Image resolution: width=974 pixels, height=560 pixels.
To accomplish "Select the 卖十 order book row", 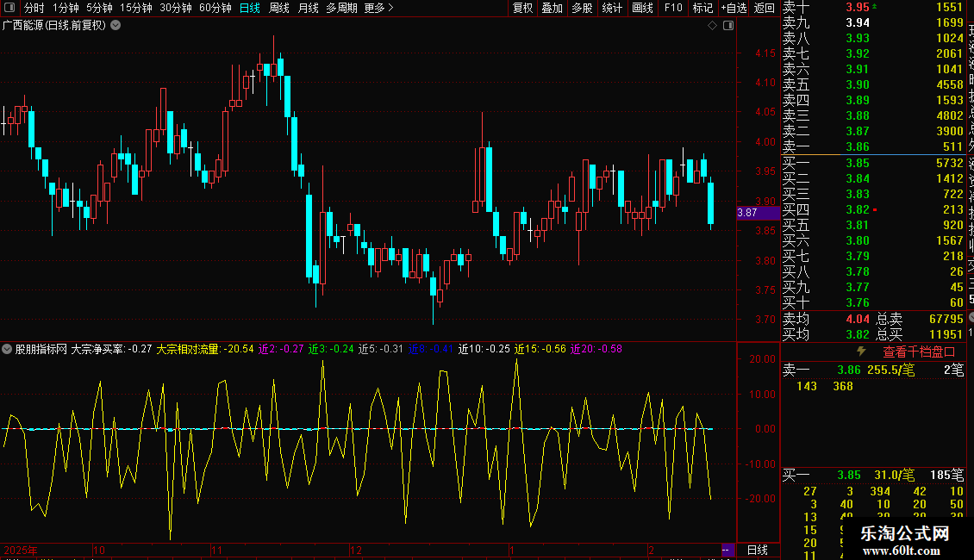I will (873, 7).
